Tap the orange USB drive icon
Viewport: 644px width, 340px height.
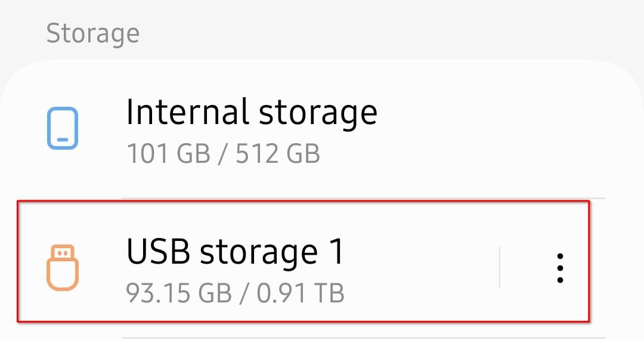(62, 268)
